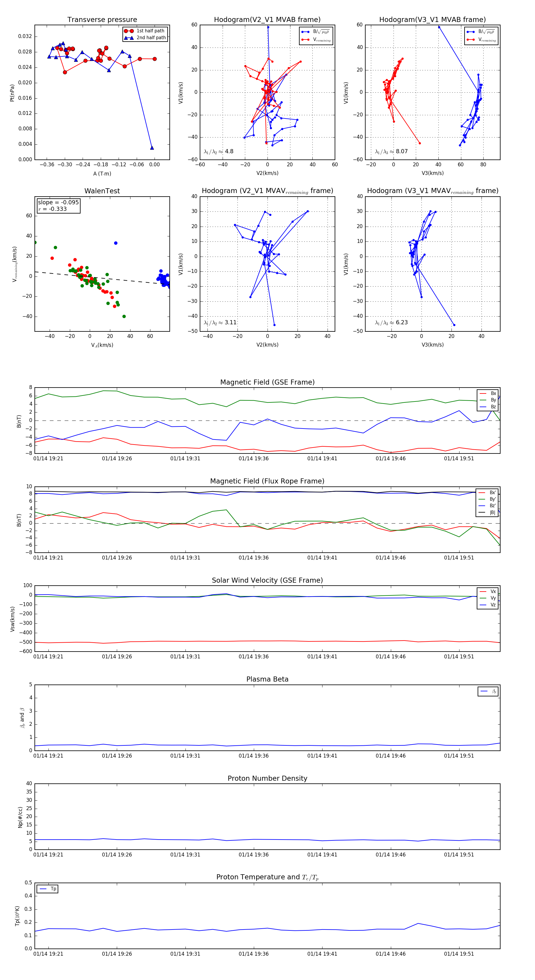
Task: Click the "Tp(10^6K)" y-axis label
Action: tap(17, 916)
